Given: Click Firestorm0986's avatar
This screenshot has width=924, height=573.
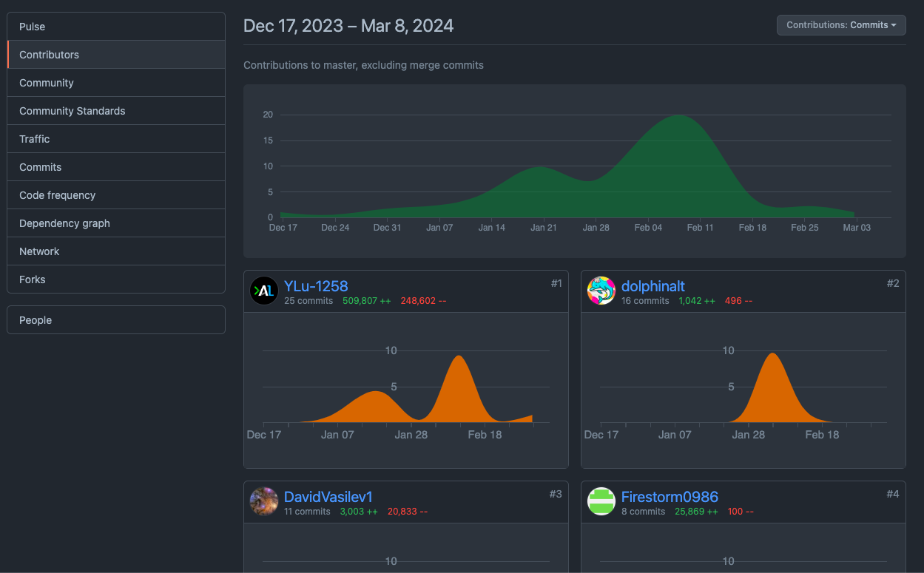Looking at the screenshot, I should coord(601,502).
